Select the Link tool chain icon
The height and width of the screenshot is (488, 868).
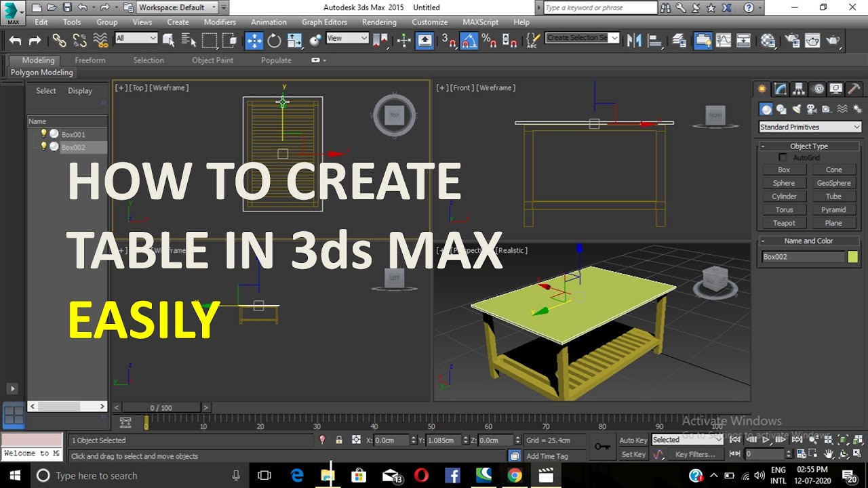[x=59, y=41]
